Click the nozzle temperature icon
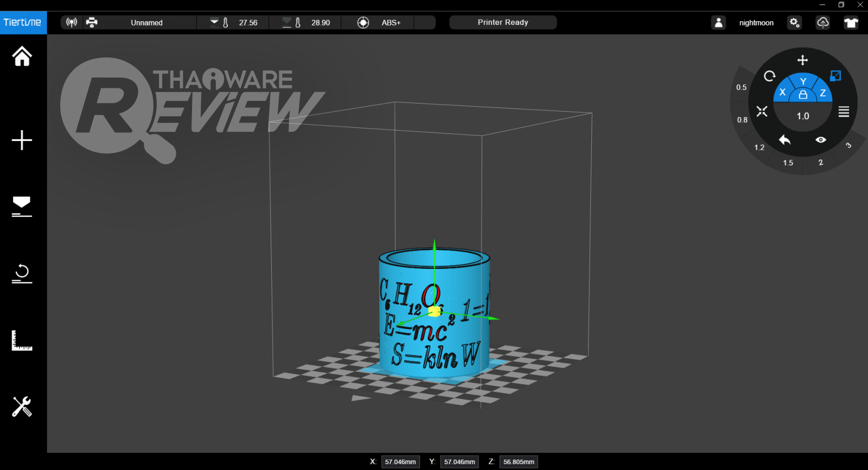The image size is (868, 470). (x=220, y=22)
